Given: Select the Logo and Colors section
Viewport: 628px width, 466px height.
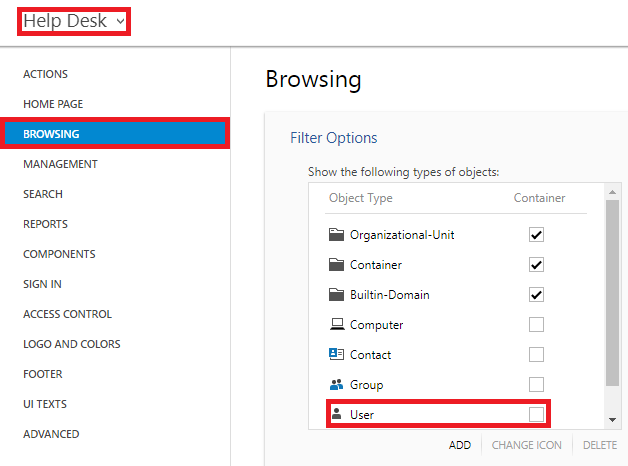Looking at the screenshot, I should [x=72, y=344].
